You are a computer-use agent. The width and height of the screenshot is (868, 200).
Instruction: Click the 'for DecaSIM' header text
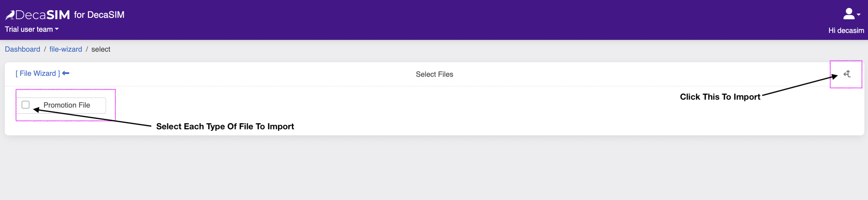tap(99, 15)
